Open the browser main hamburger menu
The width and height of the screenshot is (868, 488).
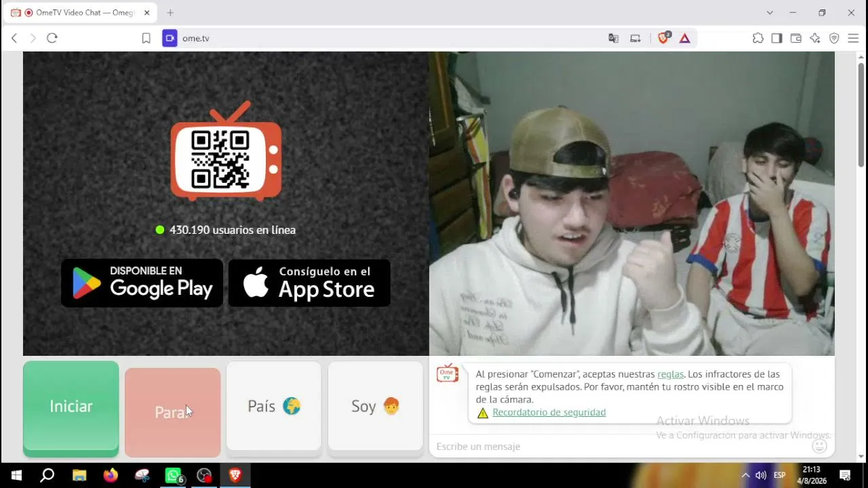[853, 38]
